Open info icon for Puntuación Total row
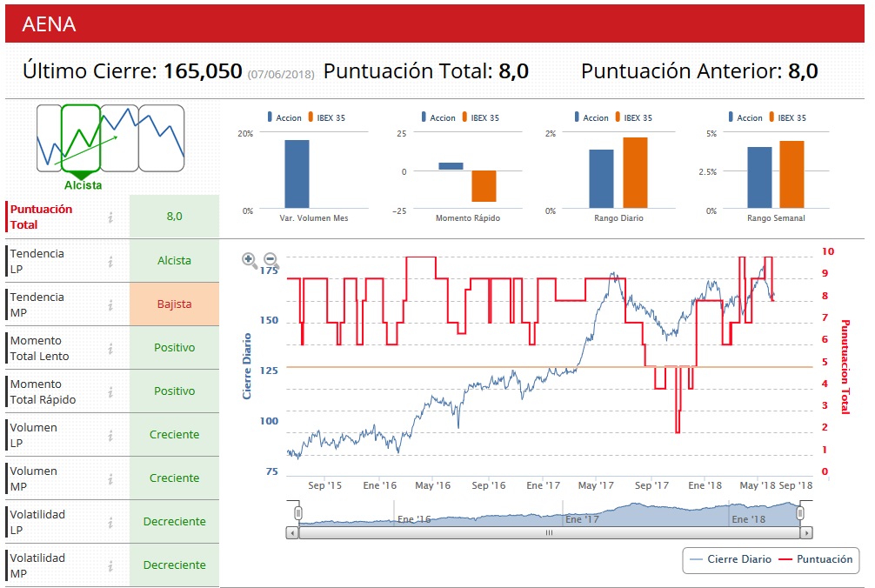The height and width of the screenshot is (588, 875). click(110, 217)
